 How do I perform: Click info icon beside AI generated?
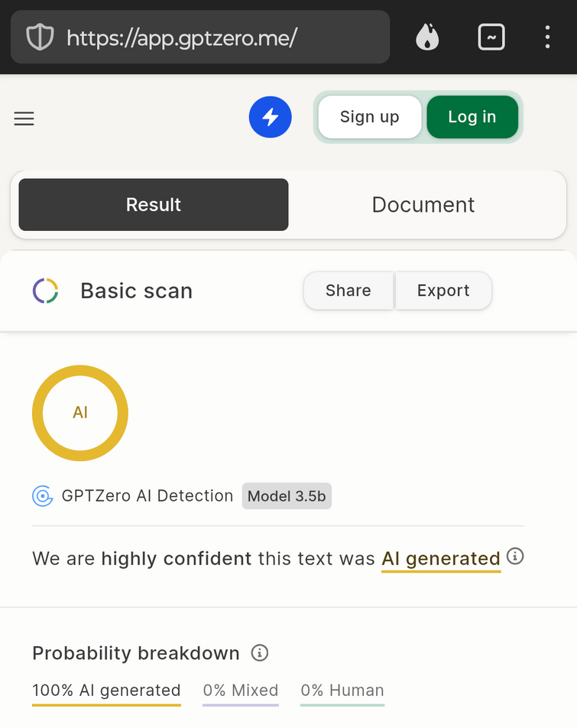pos(515,556)
